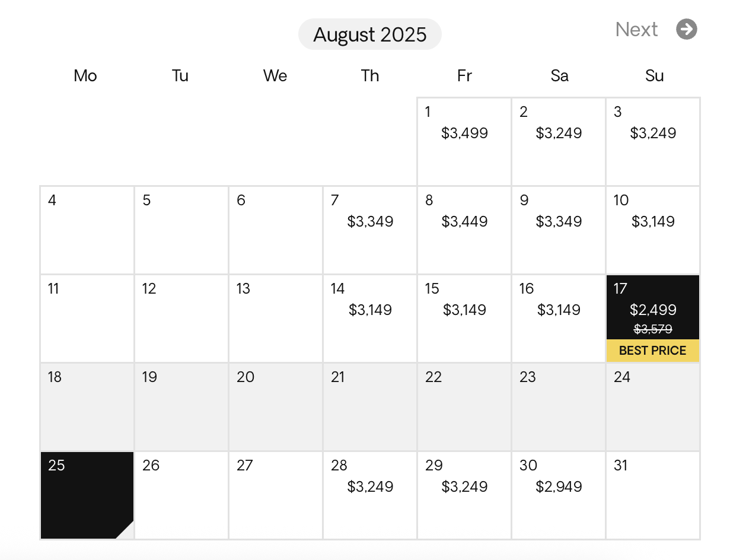Click the August 31 cell
746x560 pixels.
pyautogui.click(x=653, y=495)
